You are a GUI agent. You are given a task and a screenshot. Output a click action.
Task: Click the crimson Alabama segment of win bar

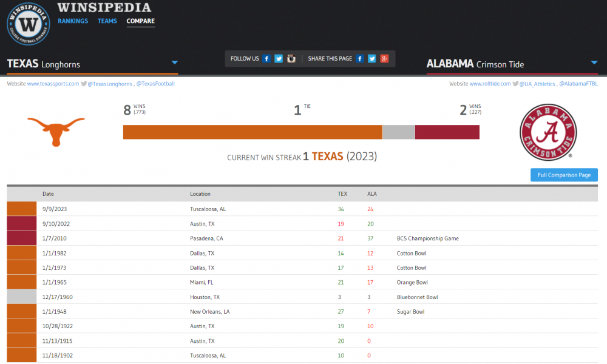tap(447, 132)
